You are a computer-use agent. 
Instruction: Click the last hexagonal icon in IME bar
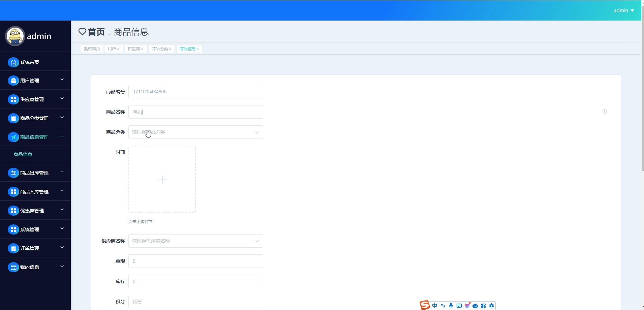(x=491, y=306)
